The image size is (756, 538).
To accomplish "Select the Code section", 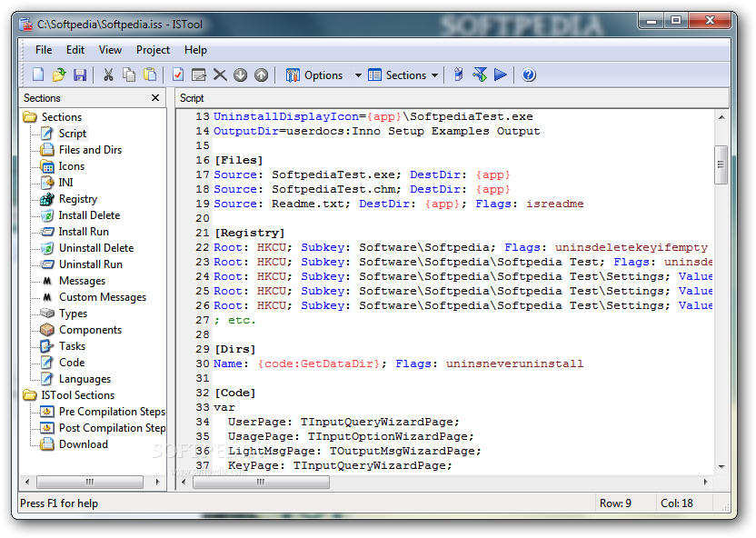I will pyautogui.click(x=72, y=363).
